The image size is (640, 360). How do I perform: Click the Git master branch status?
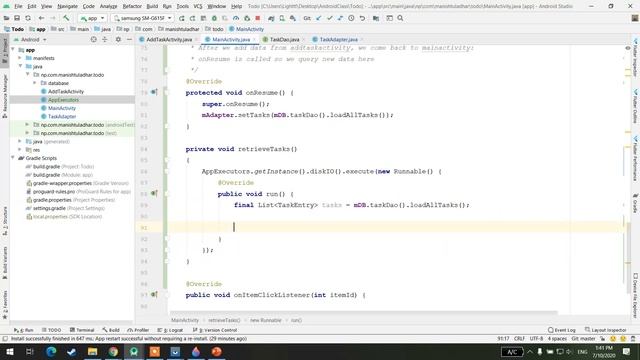583,339
